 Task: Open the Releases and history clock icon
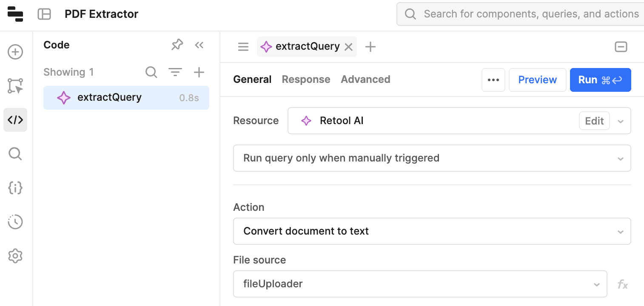coord(15,222)
